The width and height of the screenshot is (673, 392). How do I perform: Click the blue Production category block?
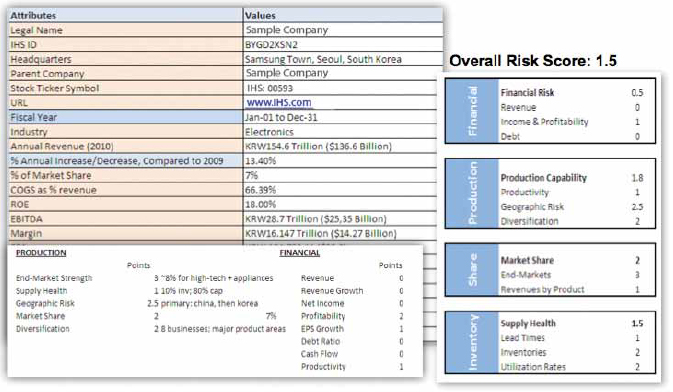pos(472,193)
